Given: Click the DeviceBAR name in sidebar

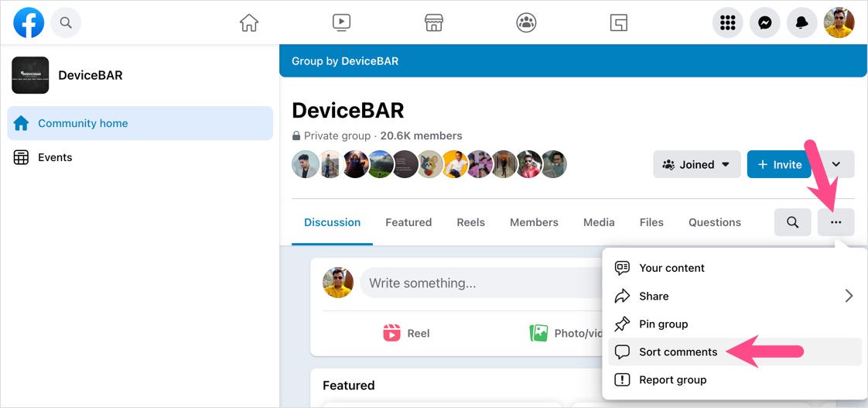Looking at the screenshot, I should point(91,75).
